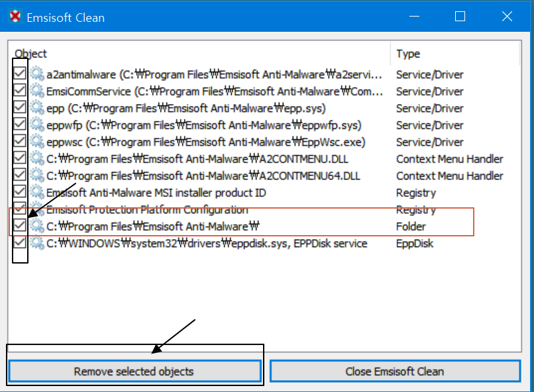
Task: Select the A2CONTMENU.DLL path text
Action: pyautogui.click(x=197, y=159)
